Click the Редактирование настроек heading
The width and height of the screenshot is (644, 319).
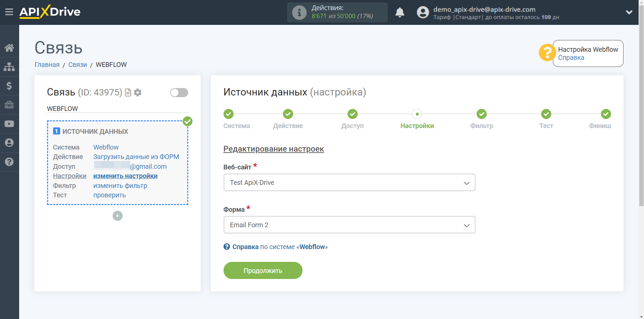click(x=274, y=149)
